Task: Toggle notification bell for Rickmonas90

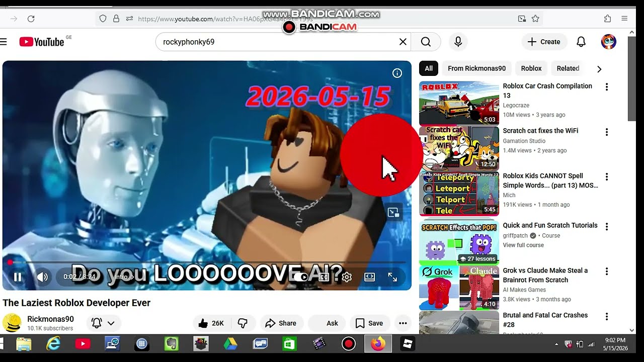Action: [x=97, y=323]
